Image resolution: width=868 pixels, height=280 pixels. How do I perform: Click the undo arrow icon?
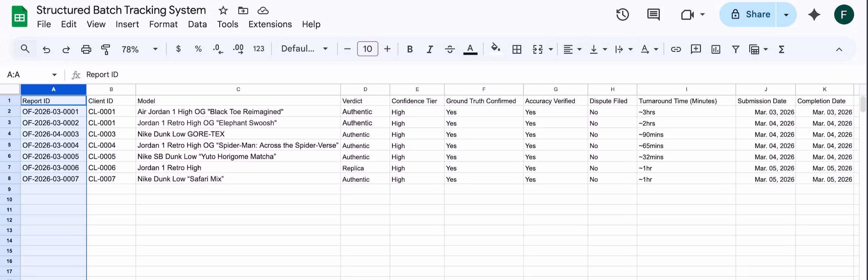pyautogui.click(x=46, y=49)
